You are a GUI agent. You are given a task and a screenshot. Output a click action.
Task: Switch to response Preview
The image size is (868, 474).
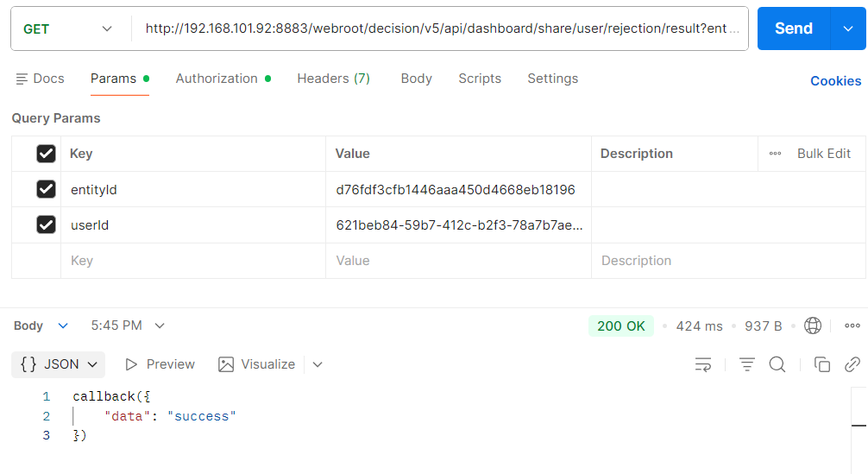(x=160, y=364)
